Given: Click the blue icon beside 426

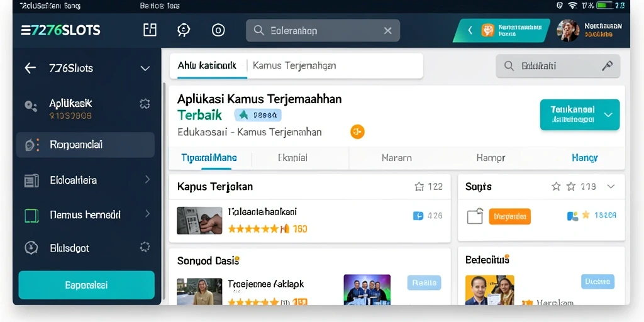Looking at the screenshot, I should pyautogui.click(x=418, y=216).
